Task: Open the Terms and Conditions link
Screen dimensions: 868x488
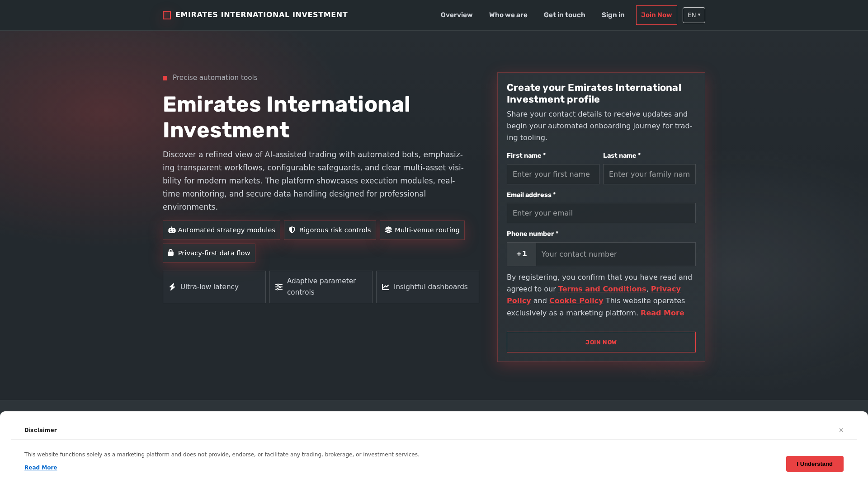Action: click(602, 289)
